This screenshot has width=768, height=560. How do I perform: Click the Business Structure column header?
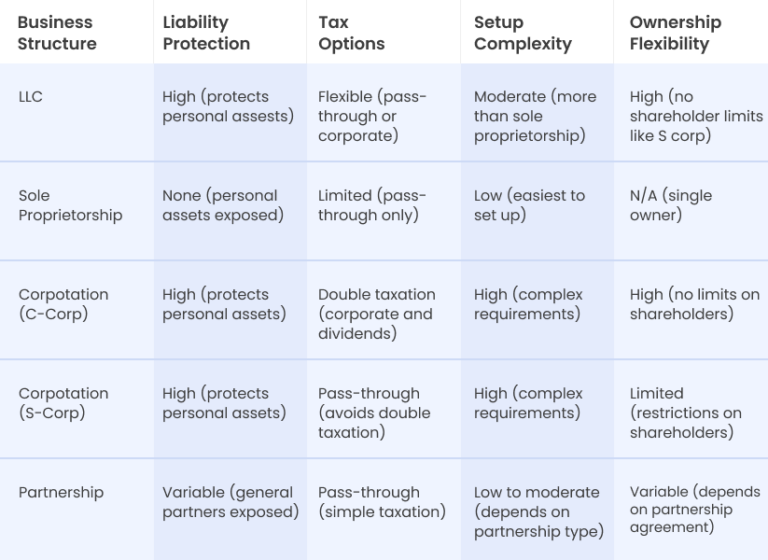coord(57,33)
